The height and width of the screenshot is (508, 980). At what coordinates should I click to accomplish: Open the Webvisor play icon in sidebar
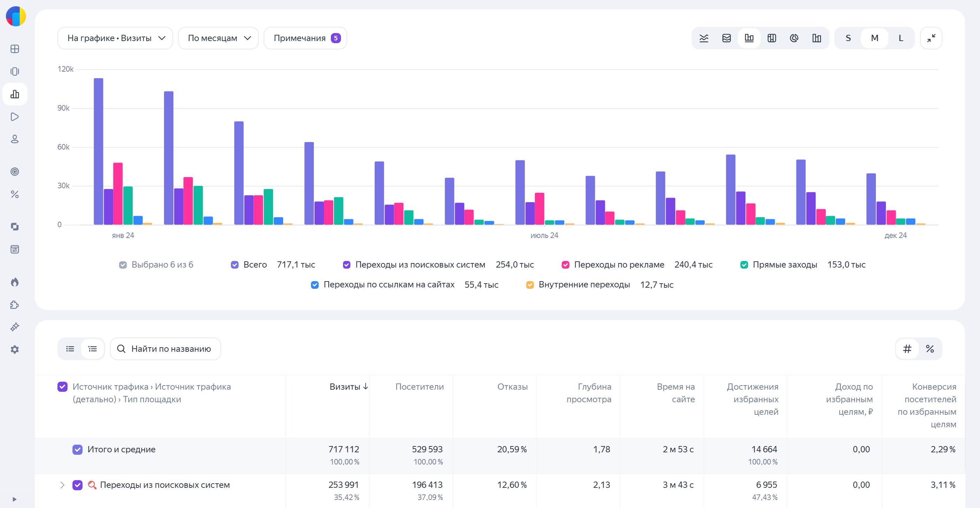15,117
